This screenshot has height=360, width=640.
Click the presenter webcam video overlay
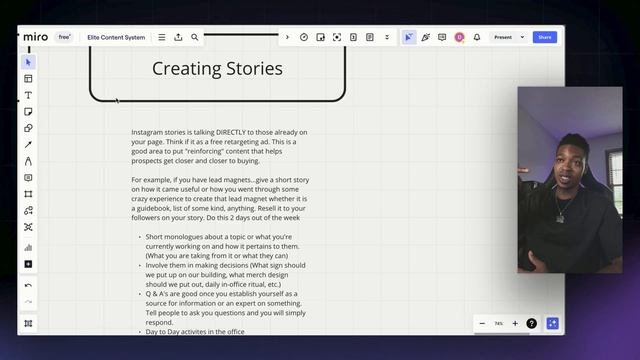point(570,180)
